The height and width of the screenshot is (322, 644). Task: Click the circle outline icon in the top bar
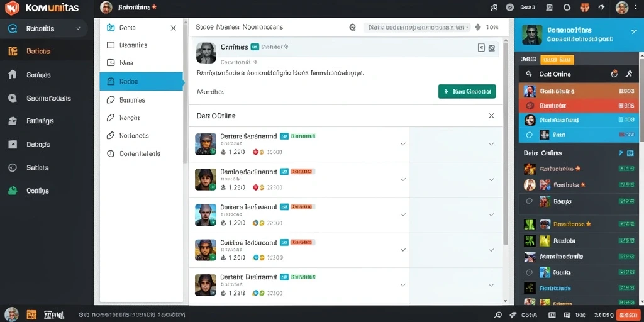(x=567, y=8)
